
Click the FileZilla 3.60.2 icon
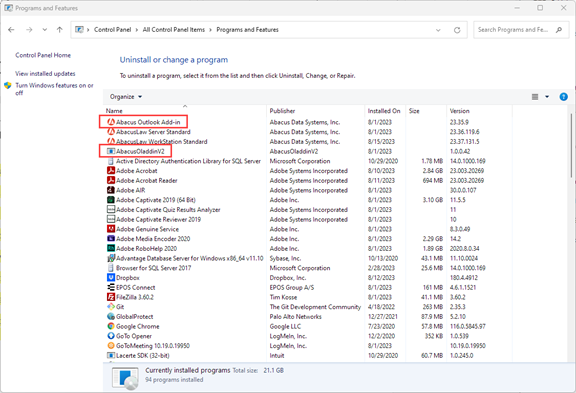(x=111, y=297)
